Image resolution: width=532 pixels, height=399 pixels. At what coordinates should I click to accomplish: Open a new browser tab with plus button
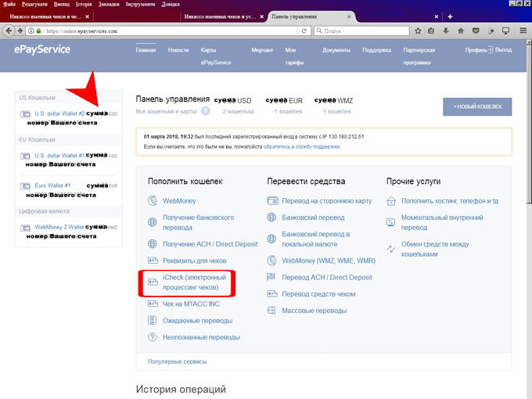[x=450, y=16]
